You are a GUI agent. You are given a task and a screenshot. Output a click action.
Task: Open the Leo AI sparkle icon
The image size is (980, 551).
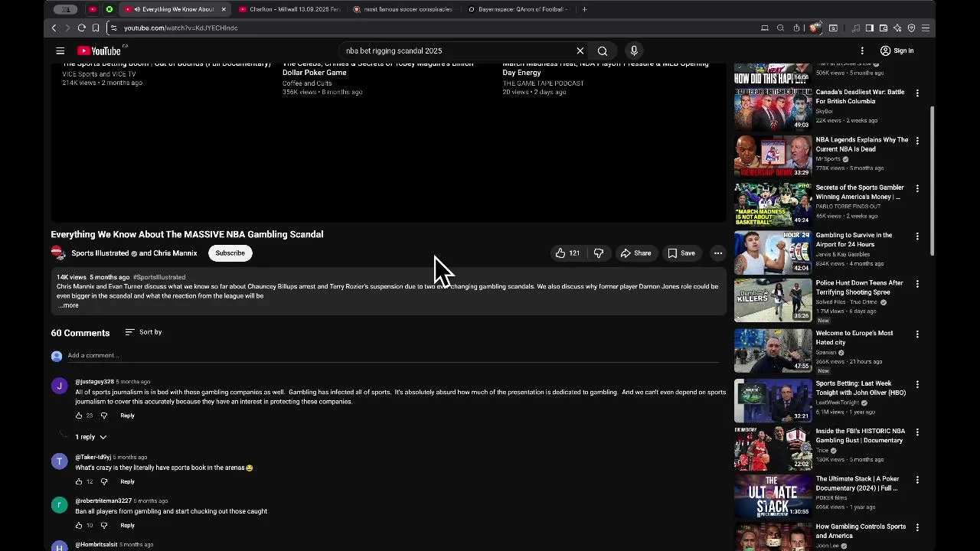tap(897, 28)
